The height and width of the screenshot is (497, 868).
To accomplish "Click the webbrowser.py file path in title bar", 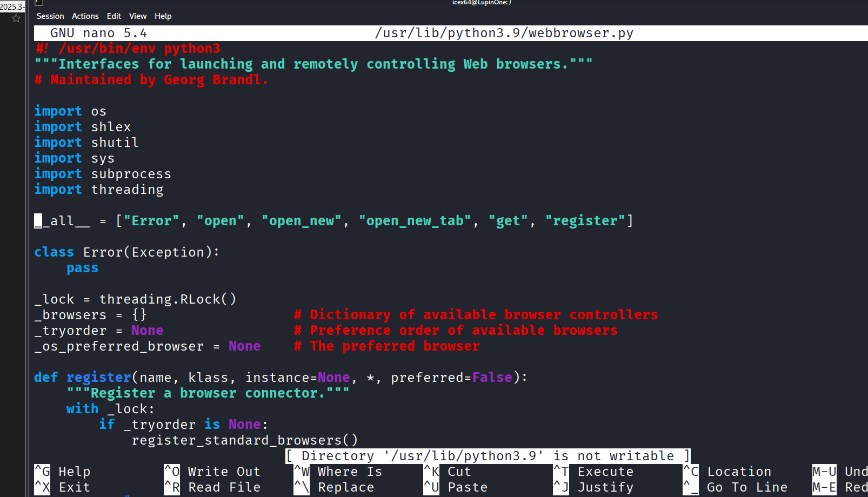I will coord(504,33).
